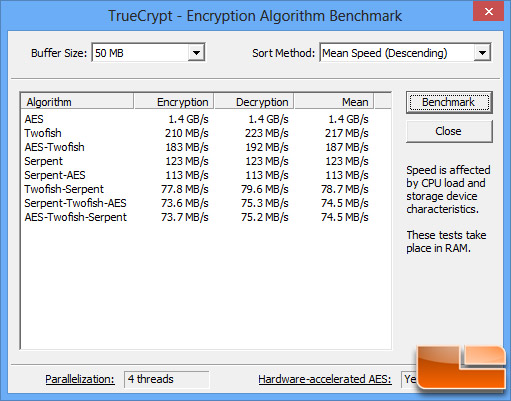Open the Sort Method dropdown arrow

click(x=482, y=53)
